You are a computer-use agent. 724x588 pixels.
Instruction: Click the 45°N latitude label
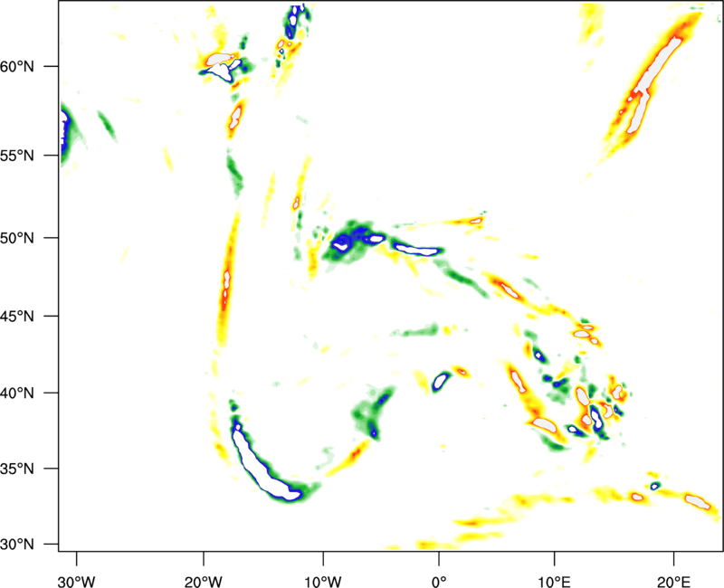tap(17, 317)
